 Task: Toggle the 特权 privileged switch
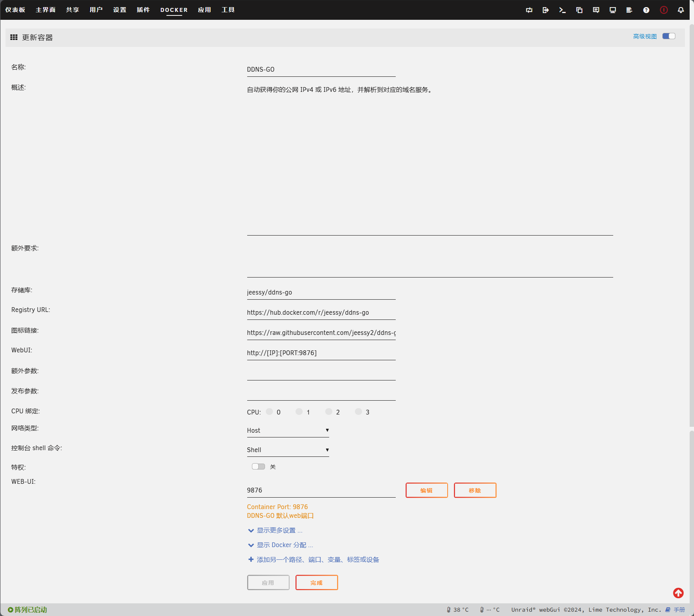click(x=258, y=466)
